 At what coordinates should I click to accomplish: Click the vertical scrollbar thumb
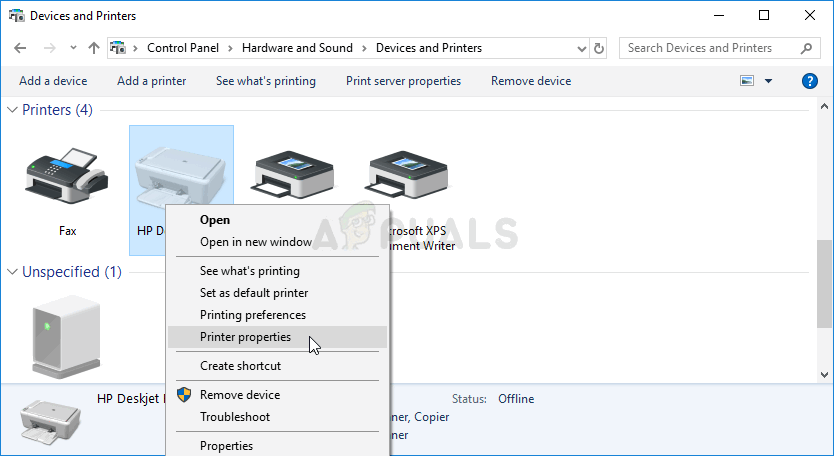pos(824,285)
